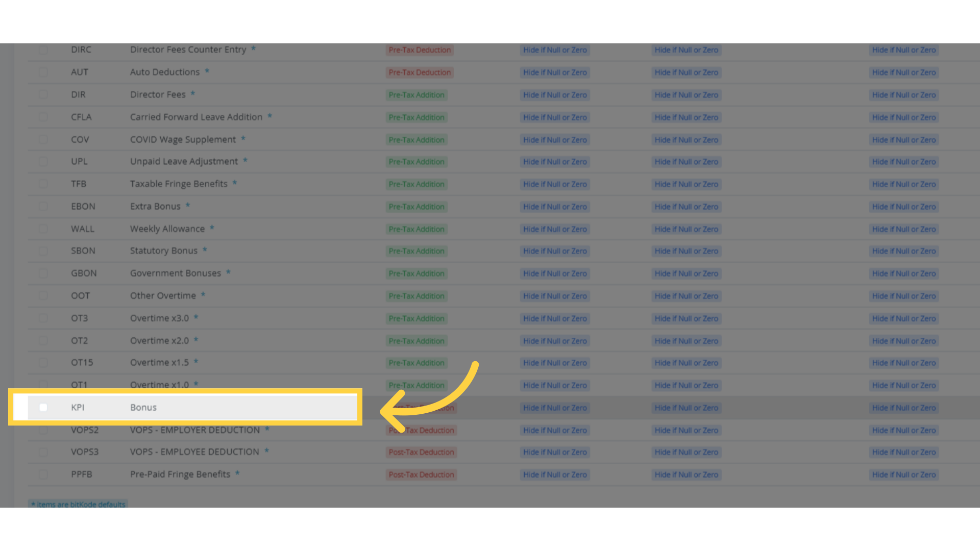Screen dimensions: 980x551
Task: Click the items are bitKode defaults link
Action: [77, 504]
